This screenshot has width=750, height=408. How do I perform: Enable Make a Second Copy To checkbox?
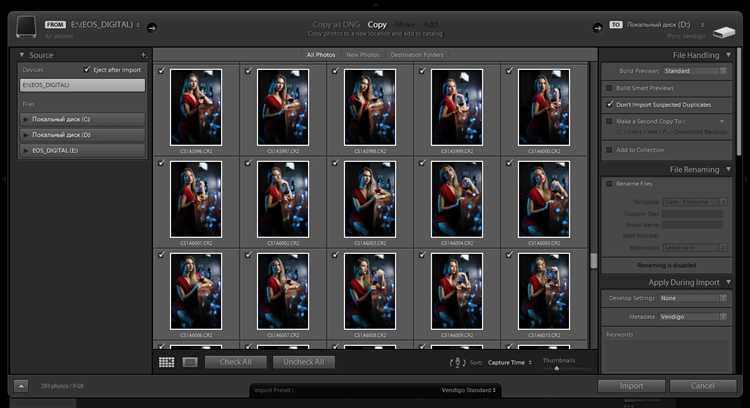pyautogui.click(x=609, y=121)
